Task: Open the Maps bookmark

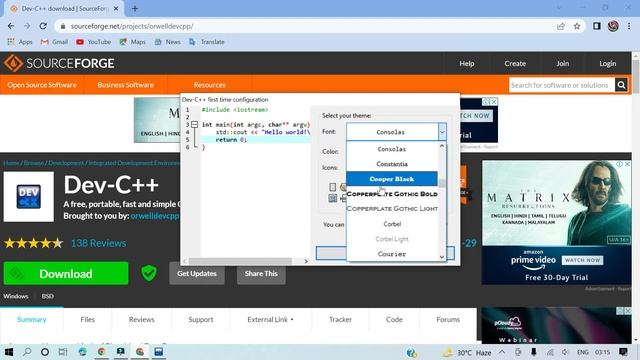Action: pyautogui.click(x=132, y=42)
